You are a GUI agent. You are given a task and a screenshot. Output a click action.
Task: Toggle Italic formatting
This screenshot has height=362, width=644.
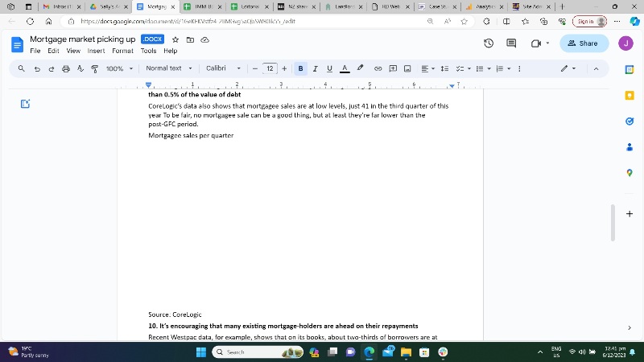click(x=315, y=68)
